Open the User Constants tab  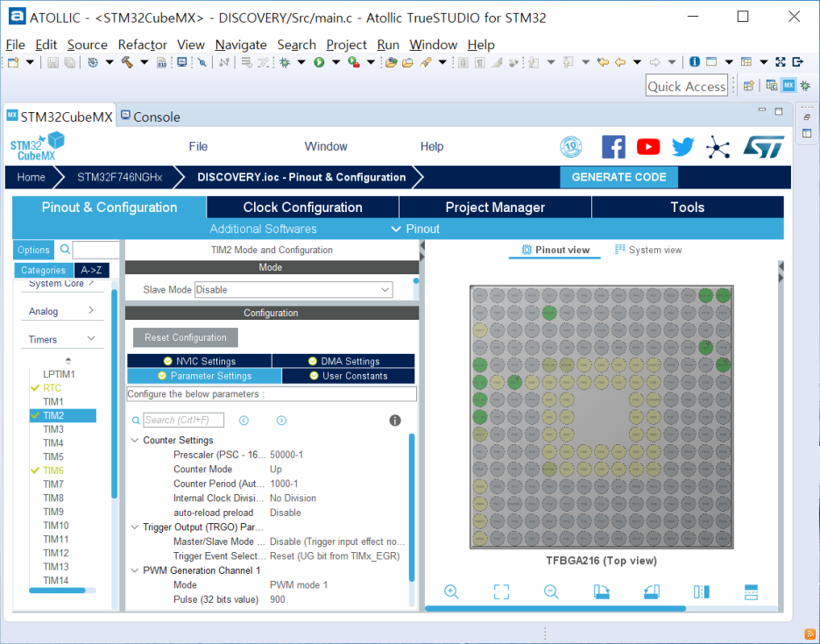click(349, 376)
